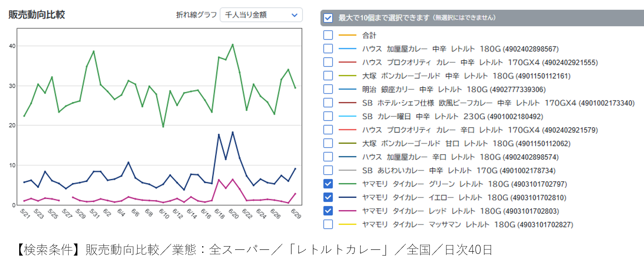The height and width of the screenshot is (265, 644).
Task: Toggle the select-all checkbox in header bar
Action: [x=328, y=18]
